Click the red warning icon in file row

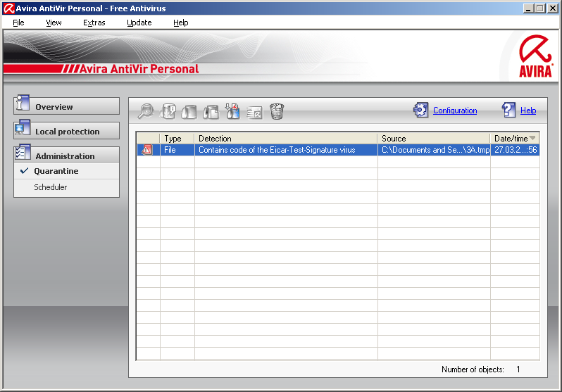[147, 150]
